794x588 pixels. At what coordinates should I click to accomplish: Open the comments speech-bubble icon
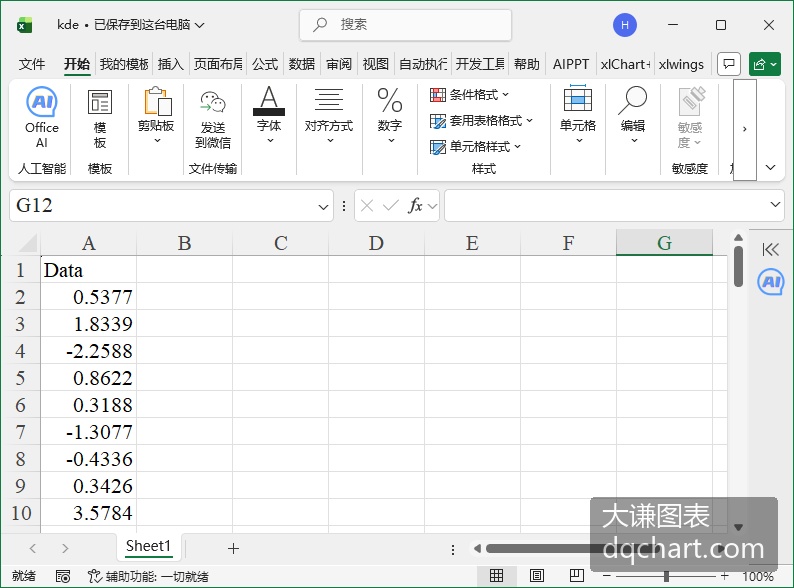pyautogui.click(x=729, y=64)
